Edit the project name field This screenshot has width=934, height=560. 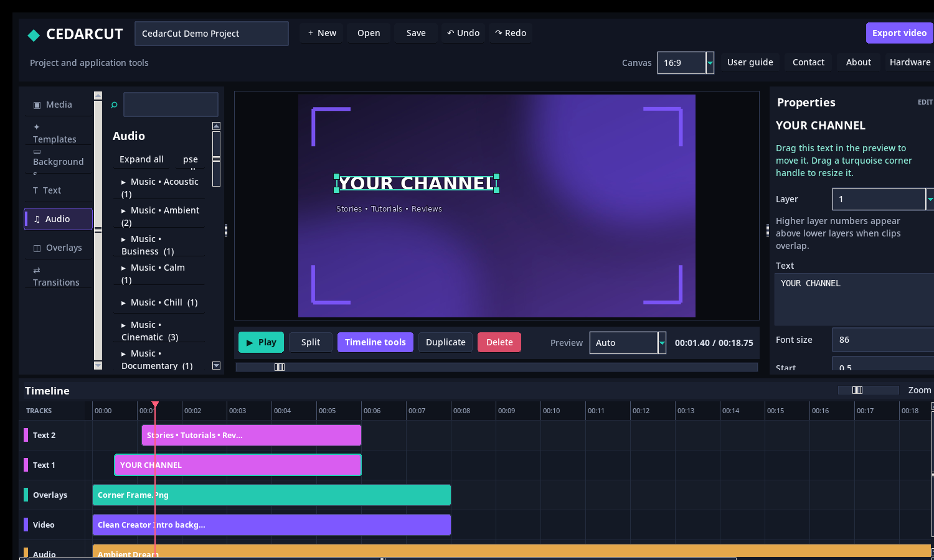point(212,34)
